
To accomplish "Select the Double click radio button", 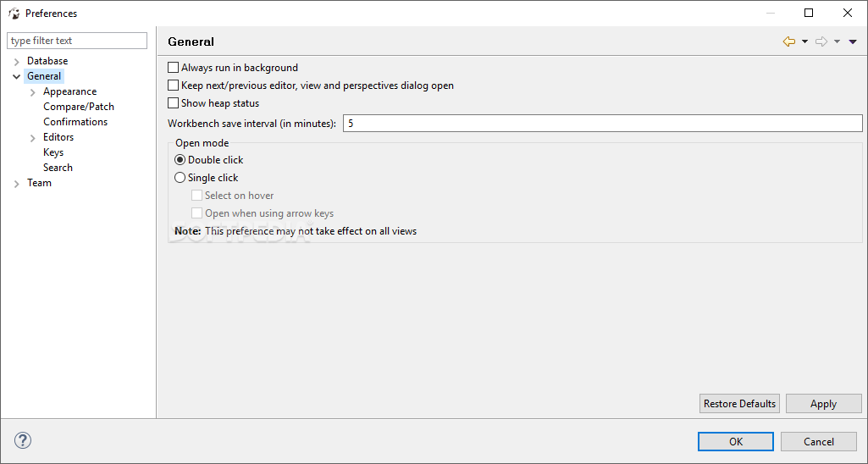I will pyautogui.click(x=180, y=160).
